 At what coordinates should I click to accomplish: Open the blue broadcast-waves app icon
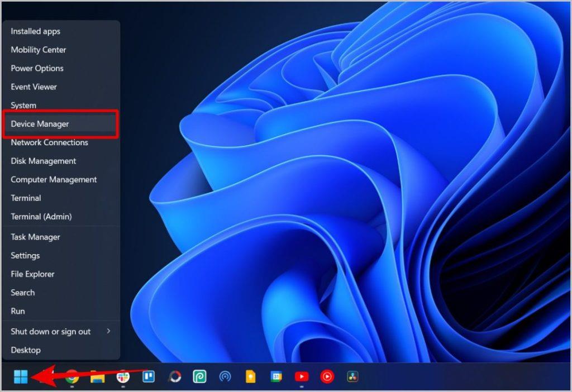click(225, 376)
